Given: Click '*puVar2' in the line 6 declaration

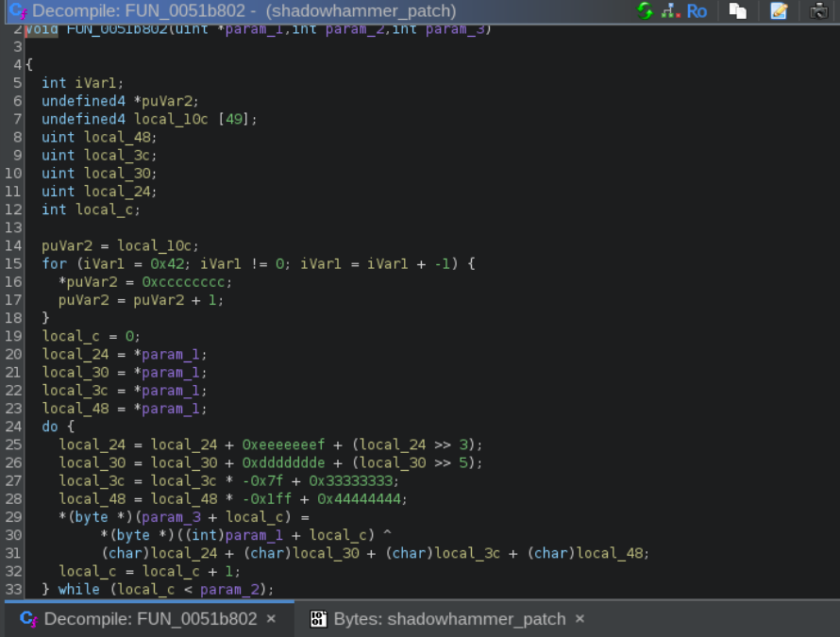Looking at the screenshot, I should pyautogui.click(x=163, y=101).
